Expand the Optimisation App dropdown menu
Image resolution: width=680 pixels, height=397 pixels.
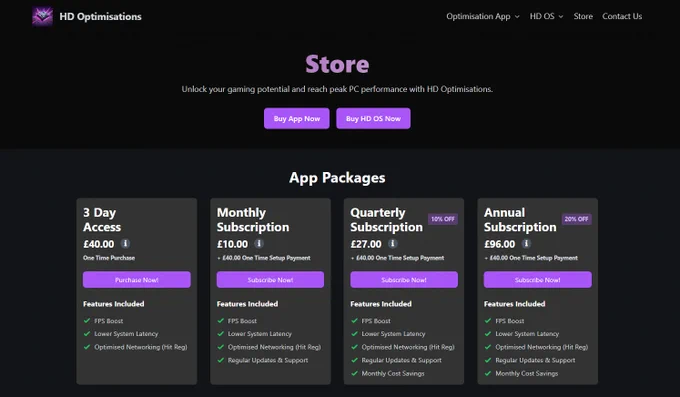[483, 16]
